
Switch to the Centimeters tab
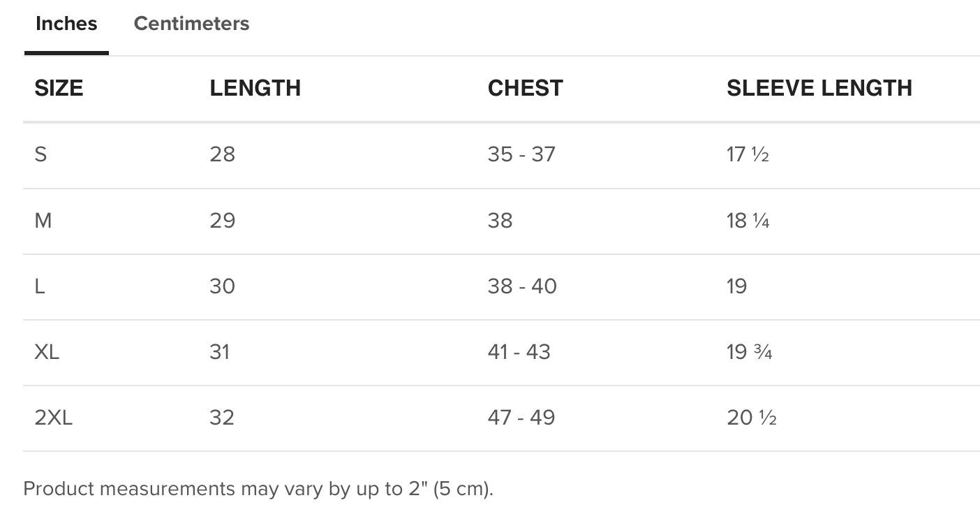point(191,24)
